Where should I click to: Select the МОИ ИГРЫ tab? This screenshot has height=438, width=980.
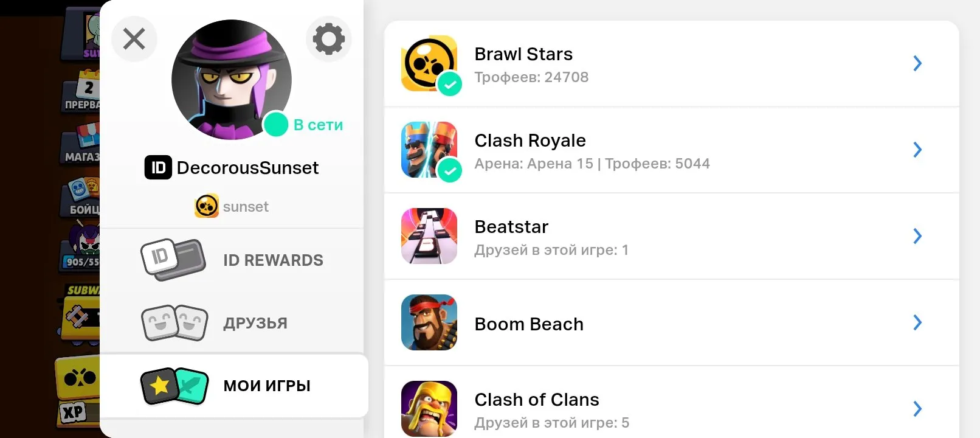234,386
